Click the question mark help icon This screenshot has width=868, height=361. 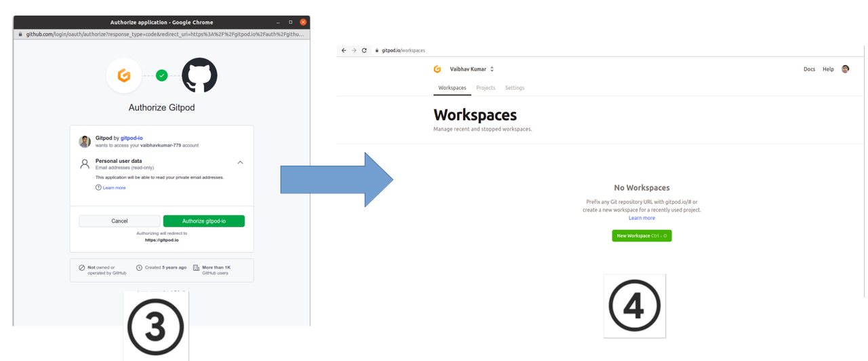pyautogui.click(x=98, y=188)
